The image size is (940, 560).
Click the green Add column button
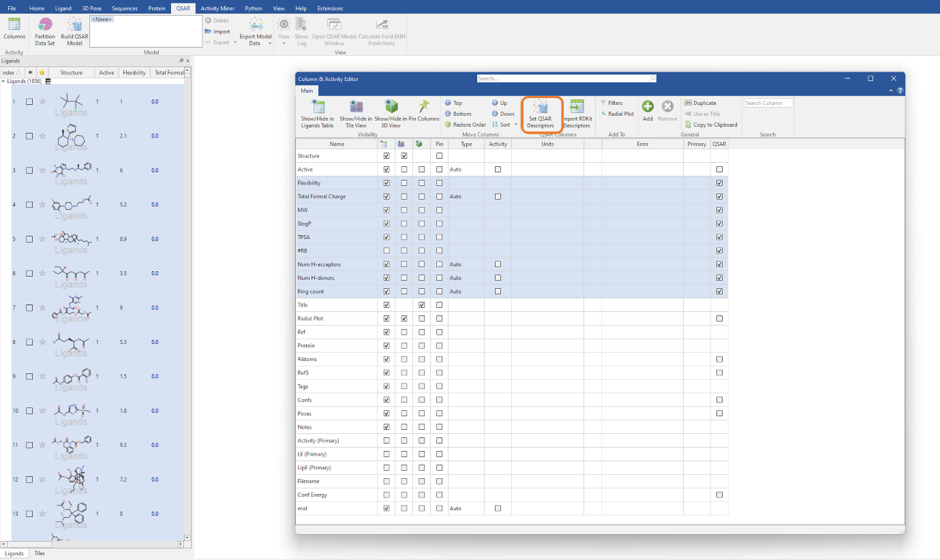[x=648, y=111]
